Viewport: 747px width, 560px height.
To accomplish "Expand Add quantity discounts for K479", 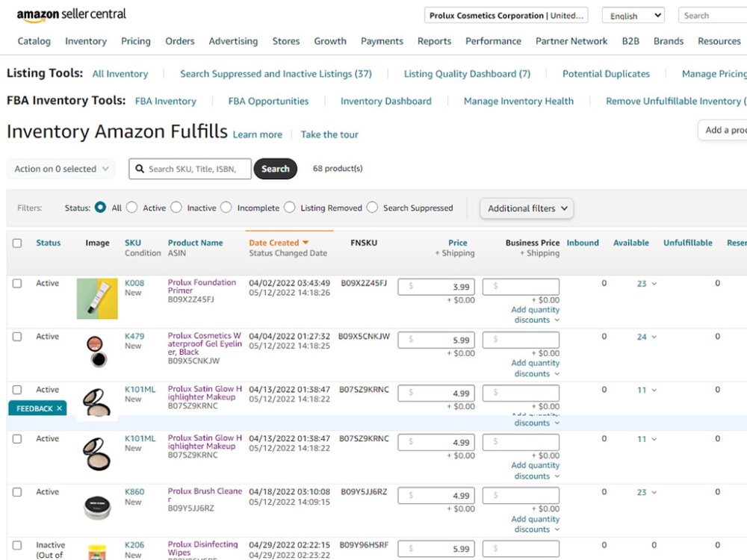I will coord(536,368).
